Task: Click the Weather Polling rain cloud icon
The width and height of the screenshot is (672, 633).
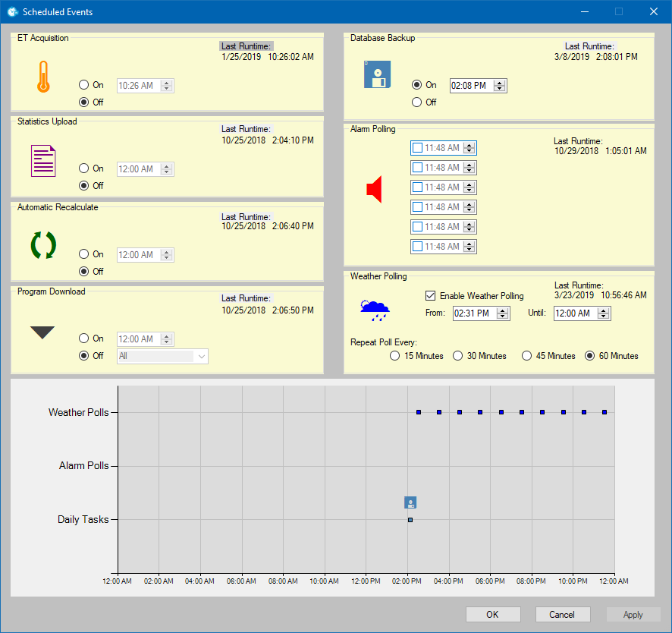Action: click(x=375, y=310)
